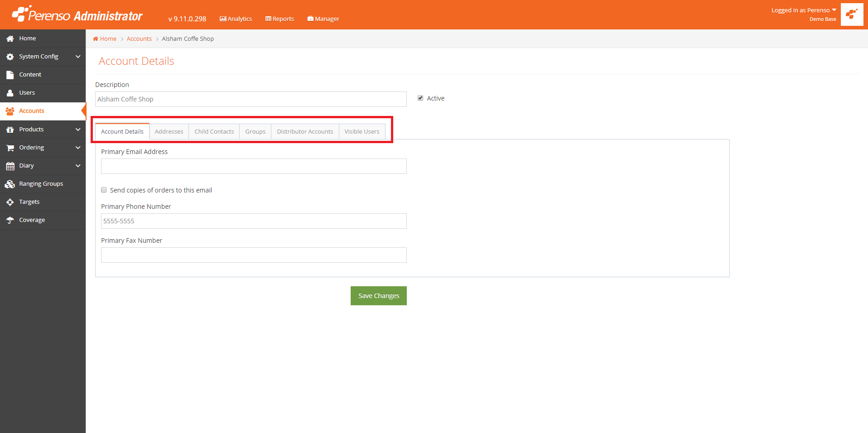Click the Users person icon
Screen dimensions: 868x433
pos(10,93)
